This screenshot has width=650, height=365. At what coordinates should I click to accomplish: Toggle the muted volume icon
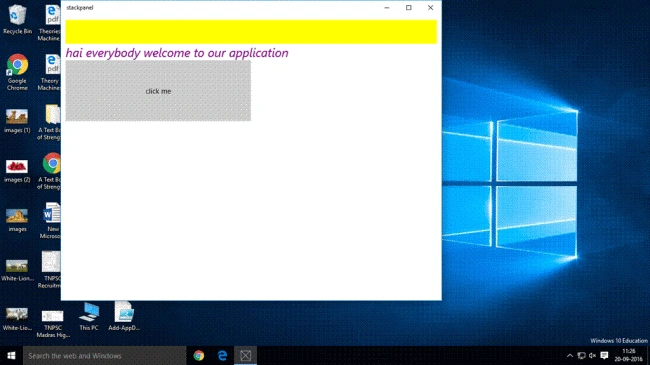tap(592, 355)
